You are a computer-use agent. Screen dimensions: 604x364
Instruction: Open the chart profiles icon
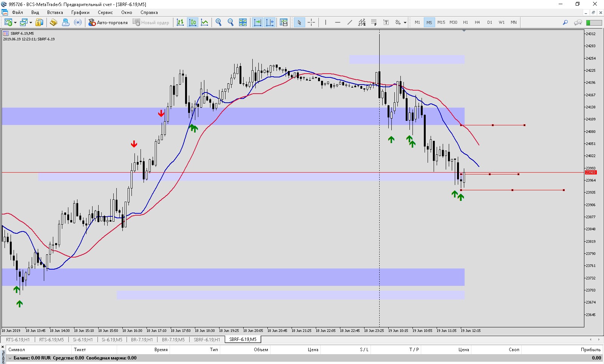23,23
